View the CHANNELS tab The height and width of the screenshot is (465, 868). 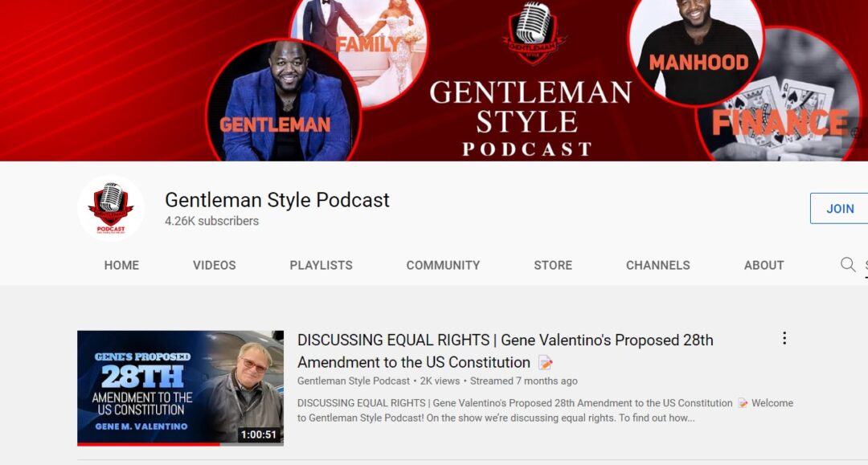point(657,265)
